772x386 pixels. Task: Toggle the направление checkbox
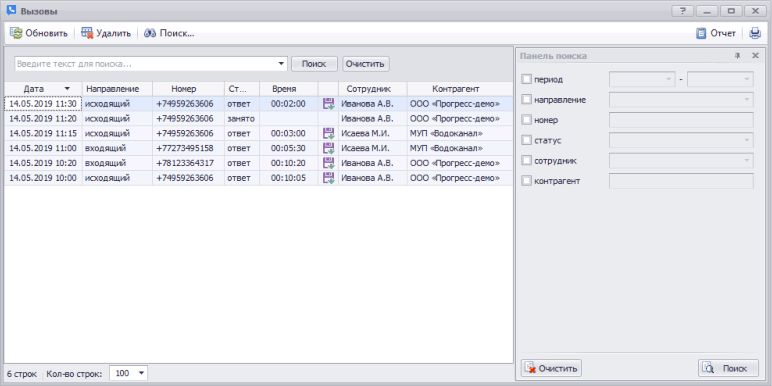526,99
